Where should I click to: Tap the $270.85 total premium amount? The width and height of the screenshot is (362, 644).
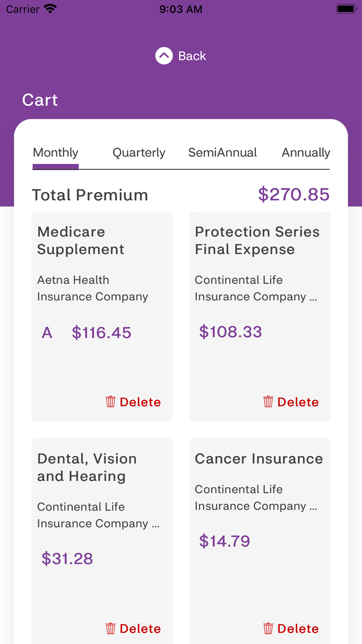tap(294, 195)
